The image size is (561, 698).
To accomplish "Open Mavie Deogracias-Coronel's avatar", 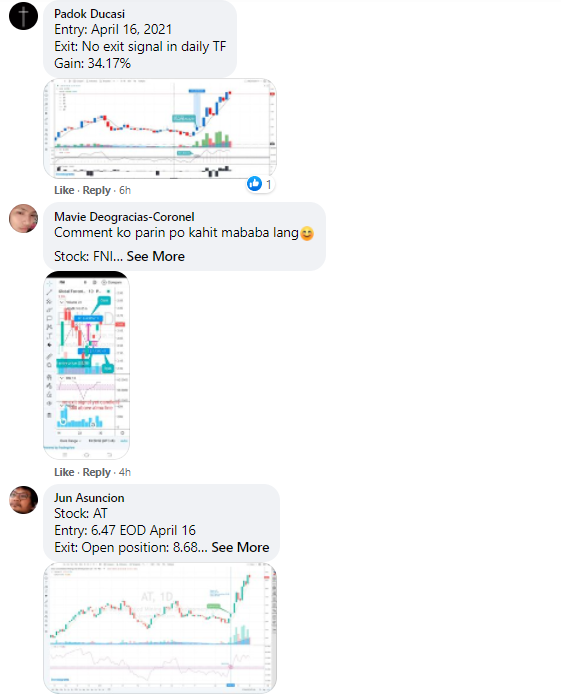I will coord(24,219).
